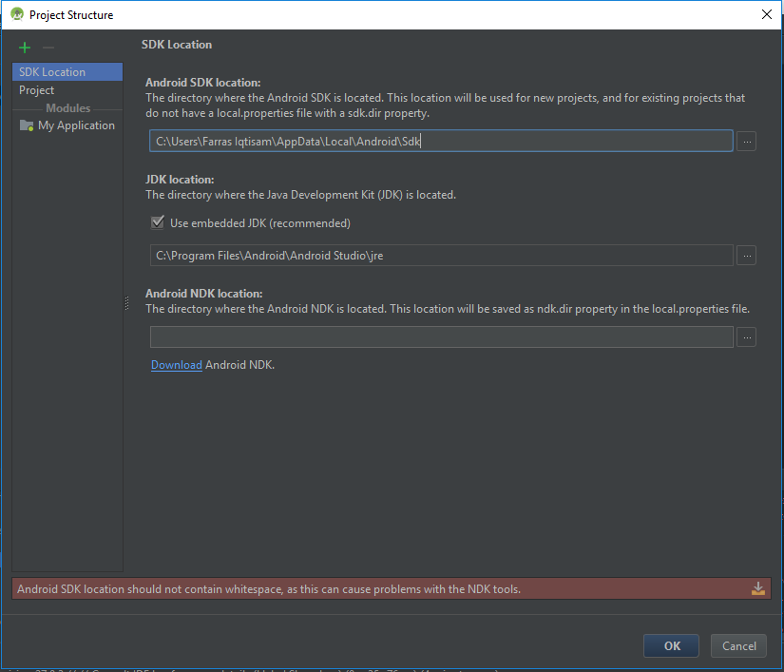Dismiss the dialog with Cancel
784x672 pixels.
point(738,646)
